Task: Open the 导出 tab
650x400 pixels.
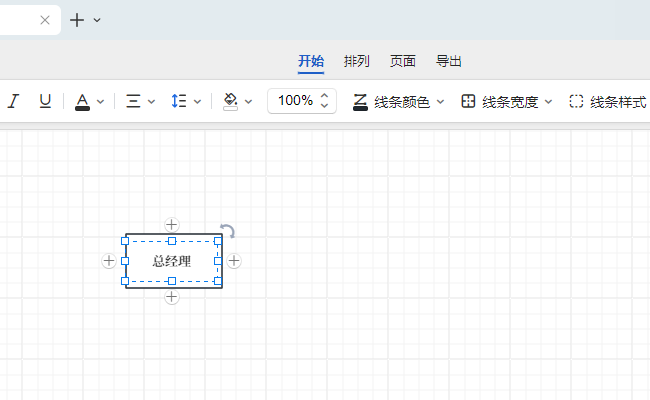Action: pyautogui.click(x=449, y=61)
